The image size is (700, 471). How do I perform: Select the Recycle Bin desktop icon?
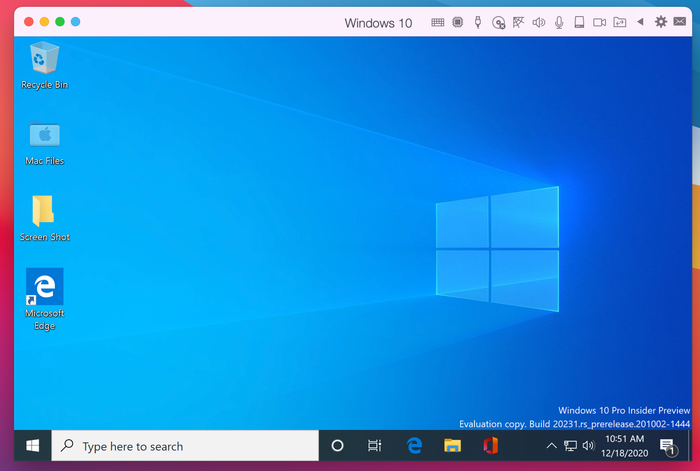pyautogui.click(x=45, y=66)
